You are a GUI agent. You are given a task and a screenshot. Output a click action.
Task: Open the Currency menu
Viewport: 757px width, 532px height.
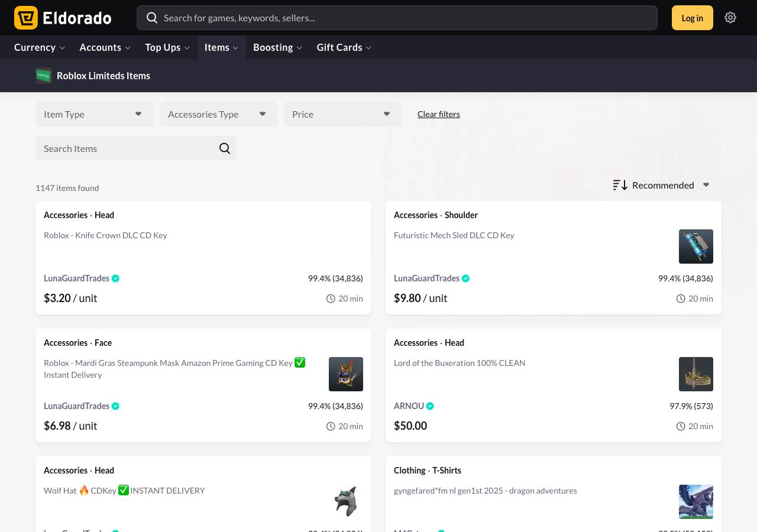(39, 47)
